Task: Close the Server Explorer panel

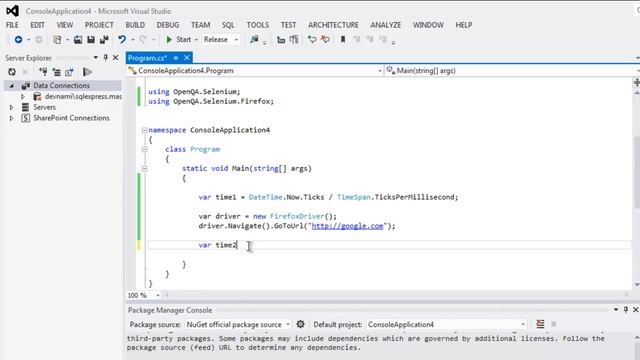Action: 116,58
